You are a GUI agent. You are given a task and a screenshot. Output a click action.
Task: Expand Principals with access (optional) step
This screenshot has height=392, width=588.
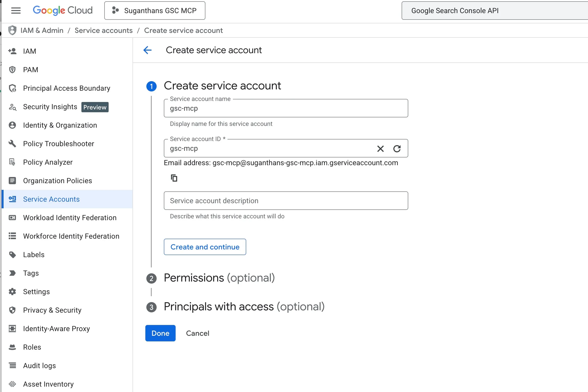tap(244, 307)
